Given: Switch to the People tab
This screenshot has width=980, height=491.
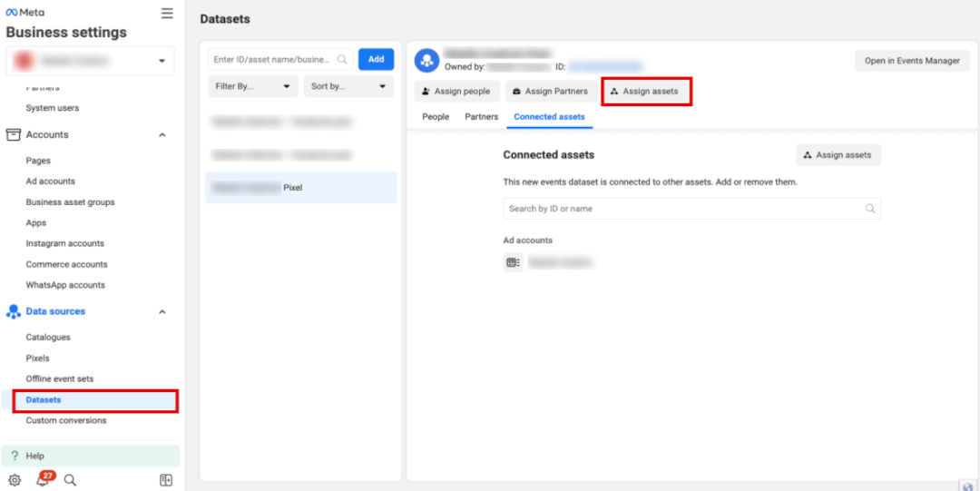Looking at the screenshot, I should coord(436,117).
